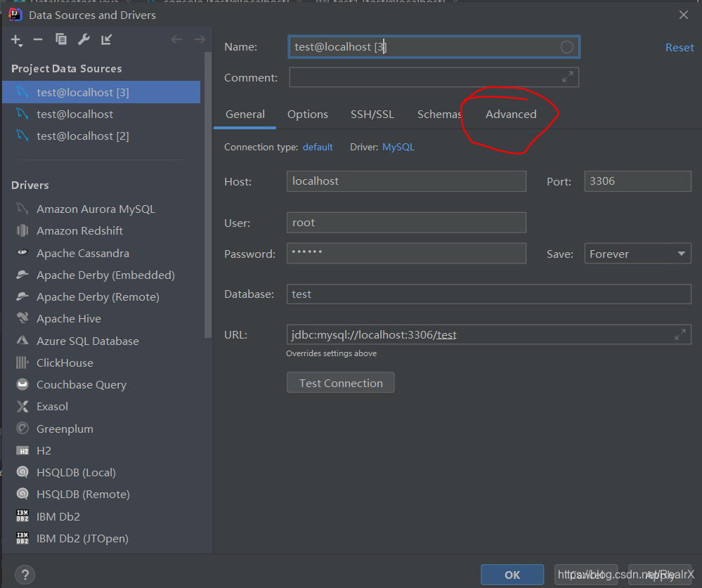The image size is (702, 588).
Task: Select the plain test@localhost data source
Action: coord(101,114)
